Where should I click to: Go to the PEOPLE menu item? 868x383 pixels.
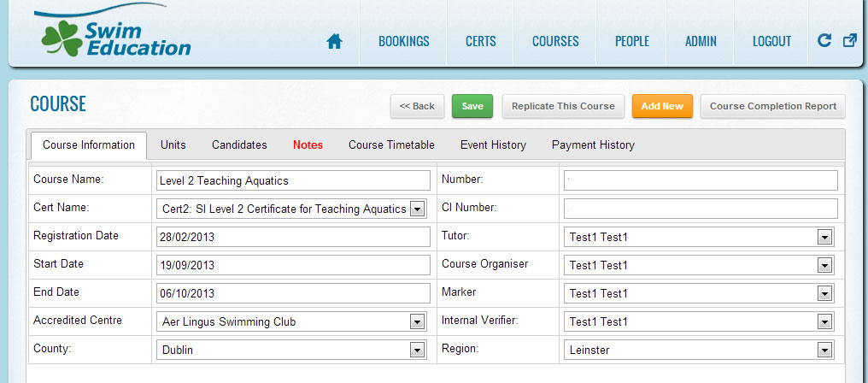pyautogui.click(x=632, y=41)
